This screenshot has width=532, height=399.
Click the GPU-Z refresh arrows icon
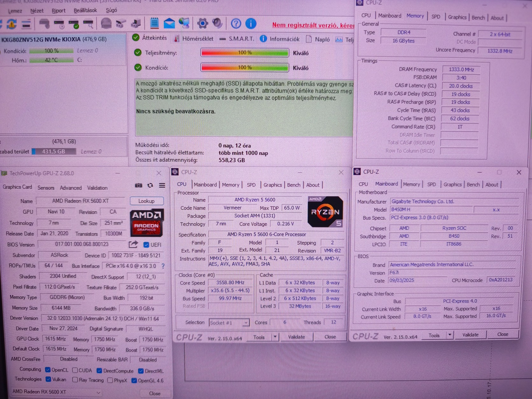(150, 185)
